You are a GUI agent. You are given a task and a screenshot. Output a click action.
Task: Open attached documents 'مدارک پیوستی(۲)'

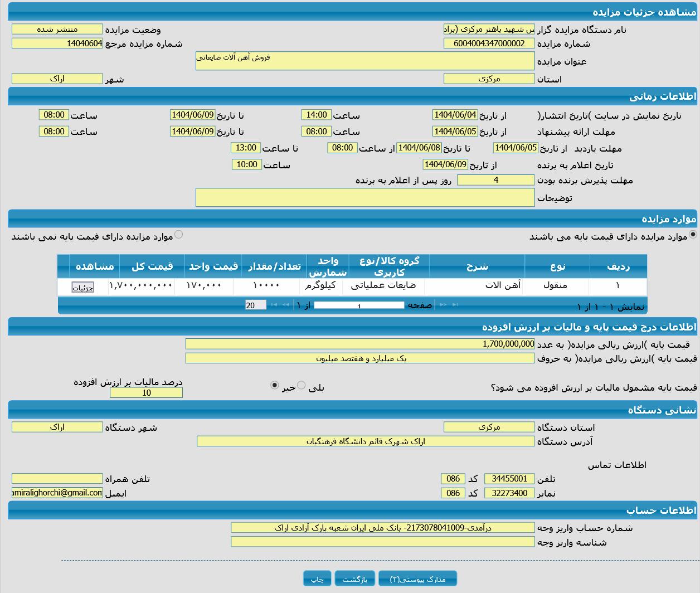417,579
